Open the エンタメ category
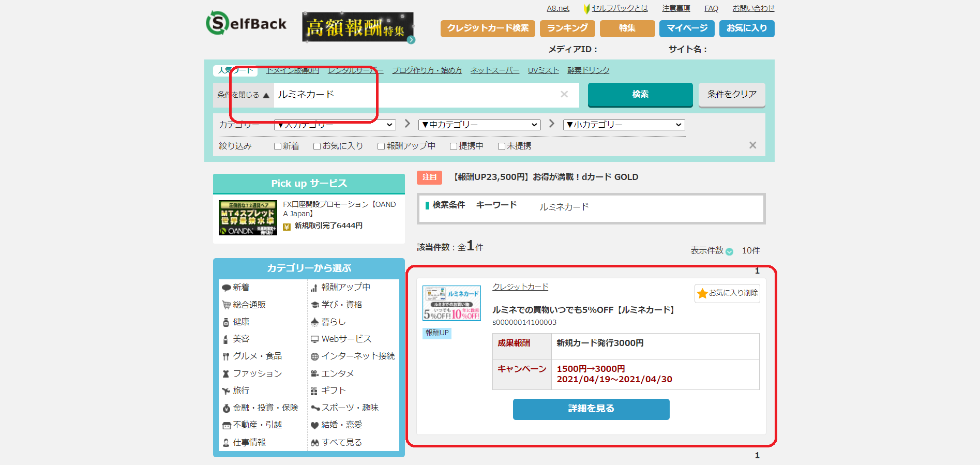Viewport: 980px width, 465px height. click(332, 373)
